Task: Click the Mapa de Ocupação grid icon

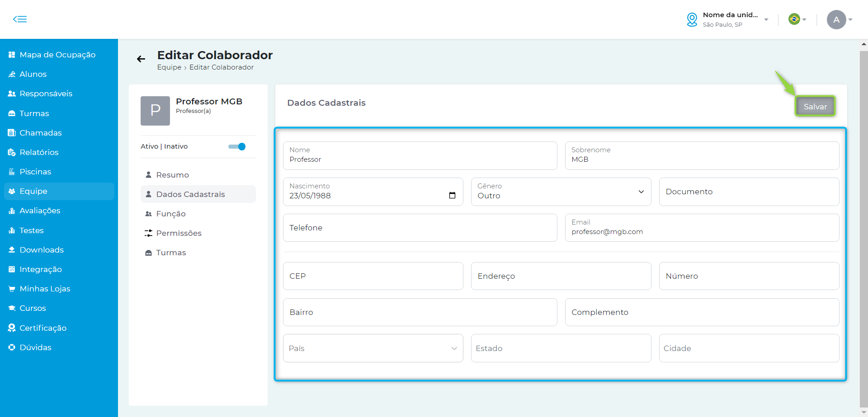Action: pos(12,55)
